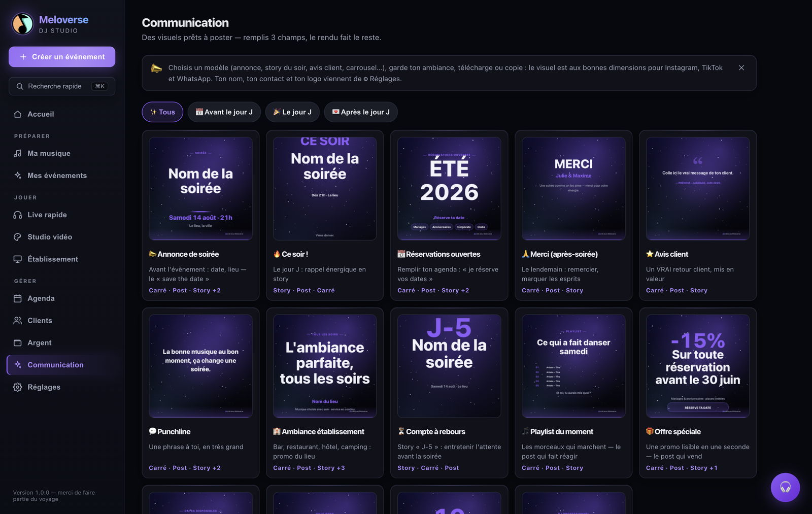This screenshot has height=514, width=812.
Task: Filter by Après le jour J
Action: [x=361, y=112]
